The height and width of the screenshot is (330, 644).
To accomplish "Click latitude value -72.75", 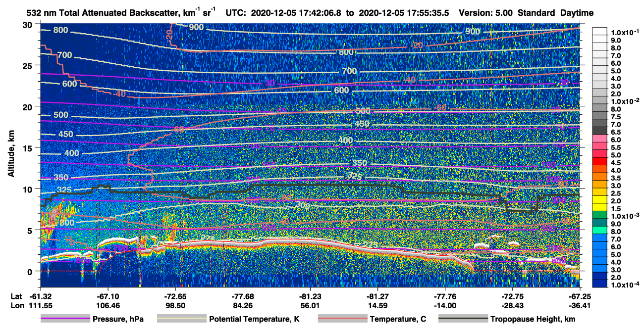I will coord(513,296).
